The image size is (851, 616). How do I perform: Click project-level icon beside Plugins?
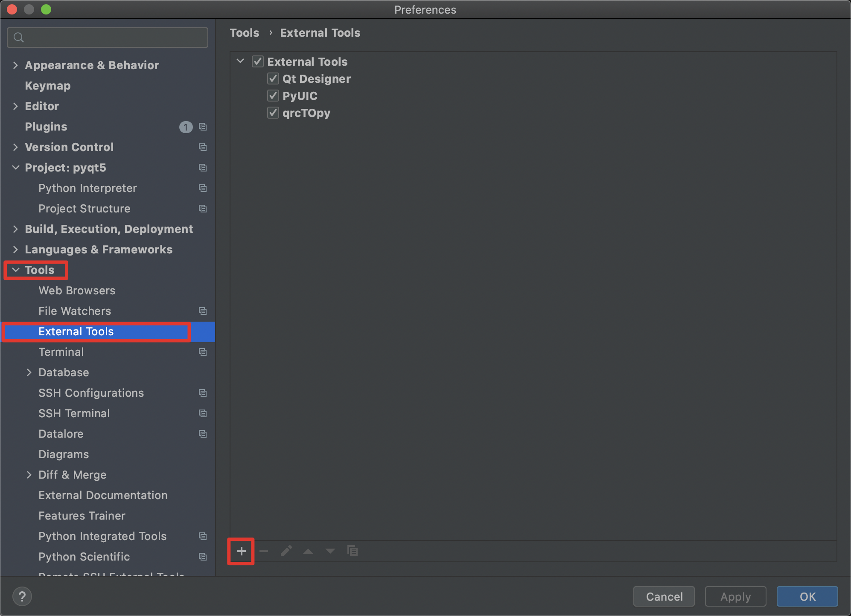(x=203, y=127)
